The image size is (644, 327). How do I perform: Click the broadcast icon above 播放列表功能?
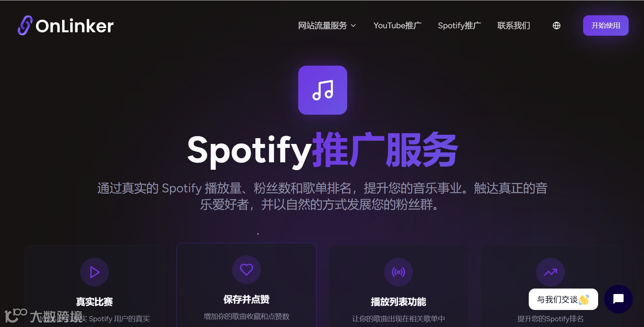[399, 272]
